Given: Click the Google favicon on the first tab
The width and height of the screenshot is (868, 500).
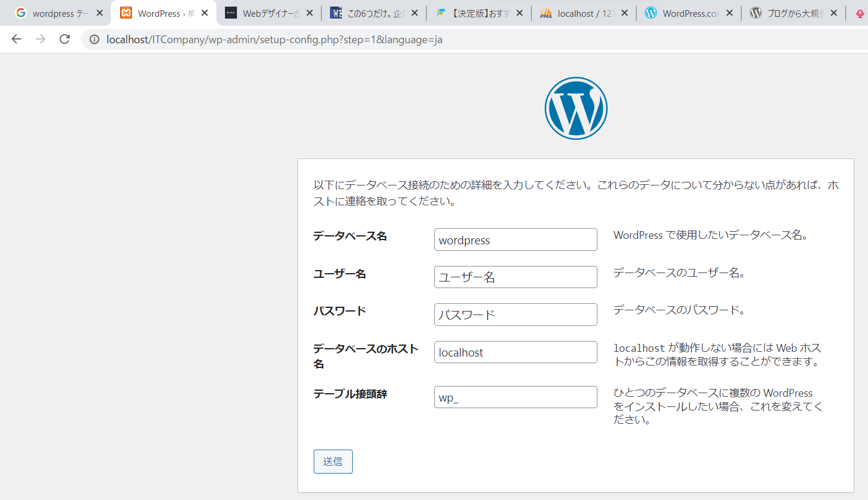Looking at the screenshot, I should [21, 13].
